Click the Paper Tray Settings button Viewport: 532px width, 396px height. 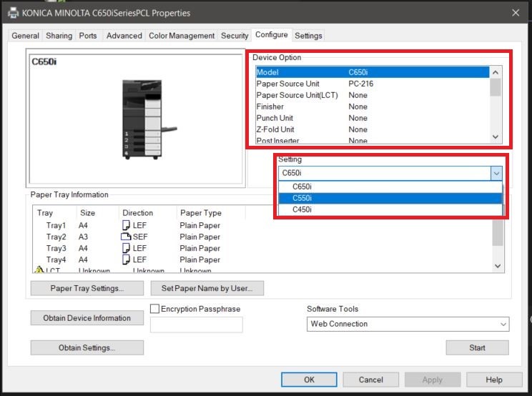[87, 289]
